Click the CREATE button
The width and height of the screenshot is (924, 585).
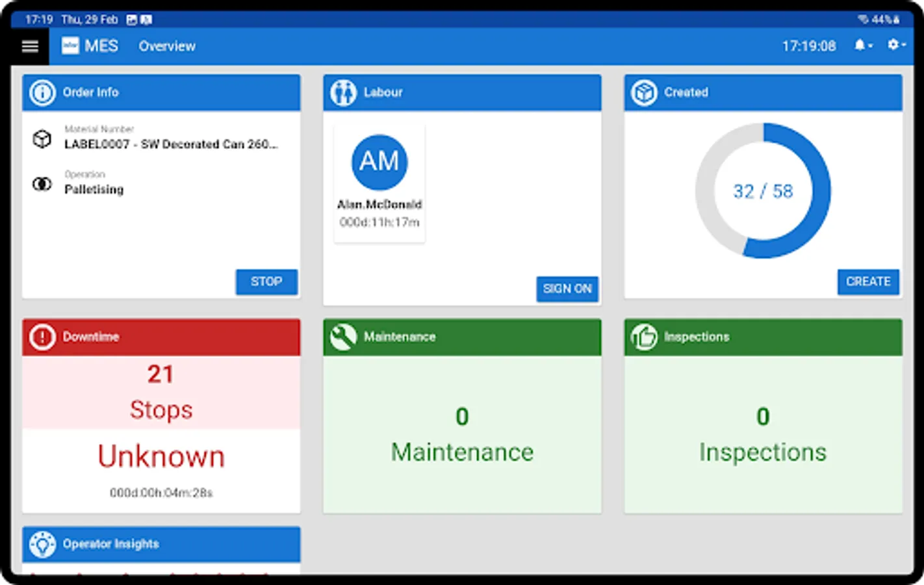coord(868,281)
